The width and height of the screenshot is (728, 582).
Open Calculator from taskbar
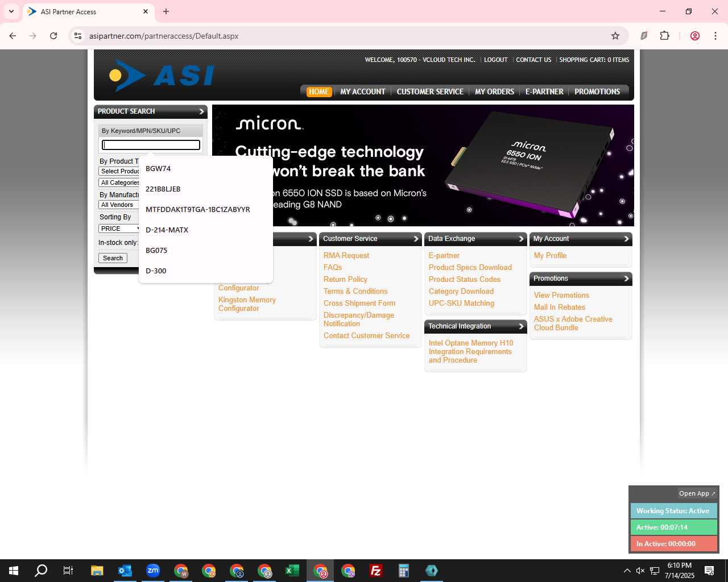click(x=404, y=571)
